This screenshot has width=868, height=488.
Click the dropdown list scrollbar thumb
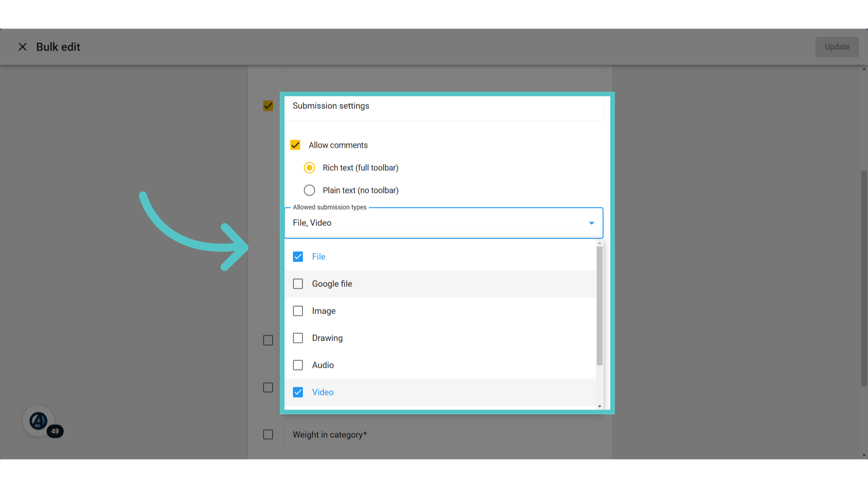(x=599, y=306)
